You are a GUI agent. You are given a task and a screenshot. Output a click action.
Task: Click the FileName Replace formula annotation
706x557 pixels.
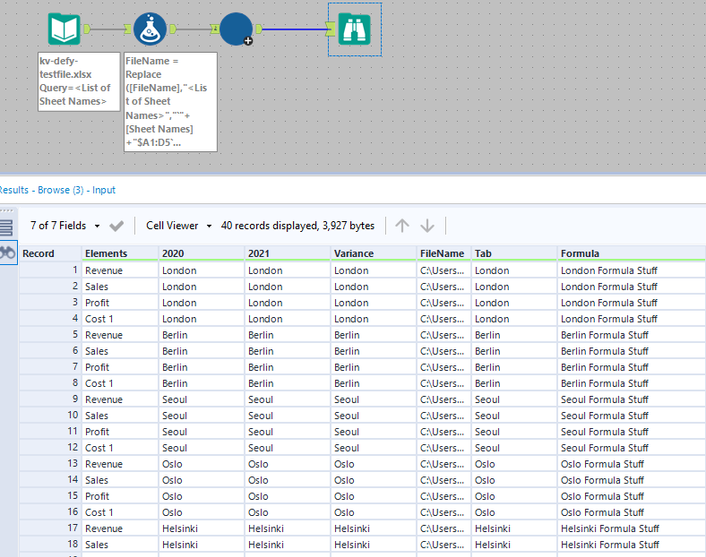[170, 102]
